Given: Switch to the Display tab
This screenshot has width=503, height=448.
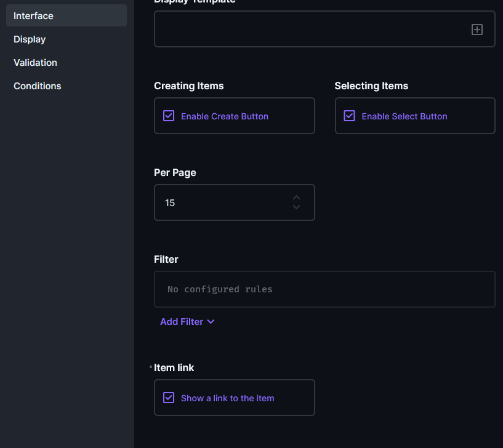Looking at the screenshot, I should coord(30,39).
